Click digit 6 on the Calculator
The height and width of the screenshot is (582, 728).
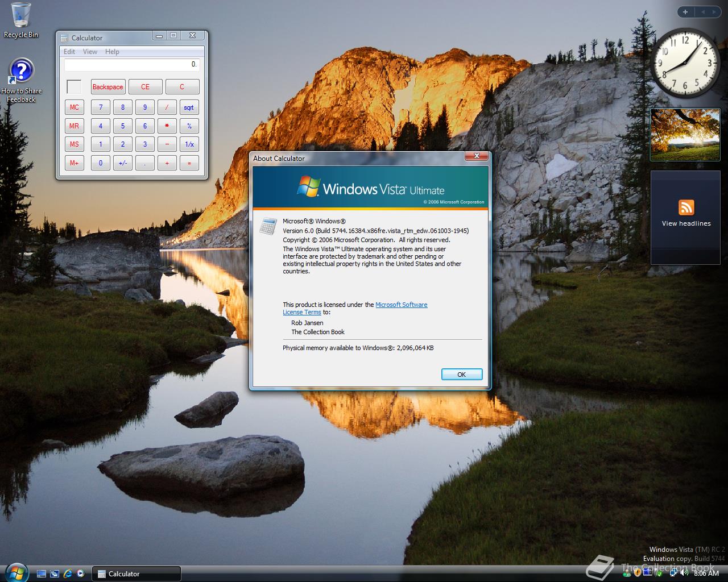point(145,126)
